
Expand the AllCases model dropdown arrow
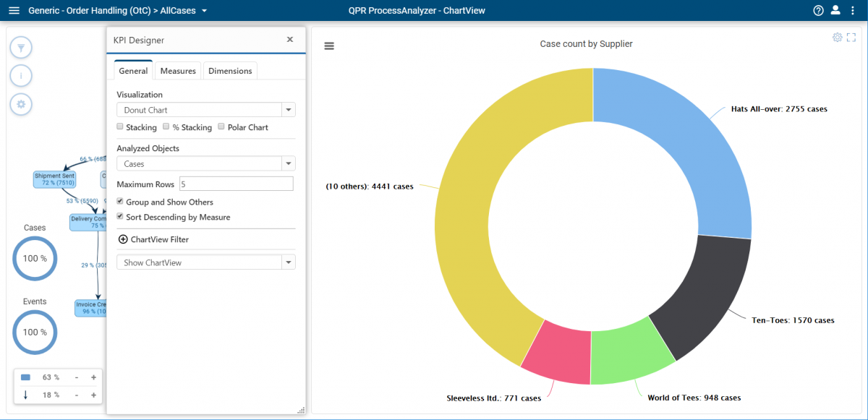click(204, 11)
